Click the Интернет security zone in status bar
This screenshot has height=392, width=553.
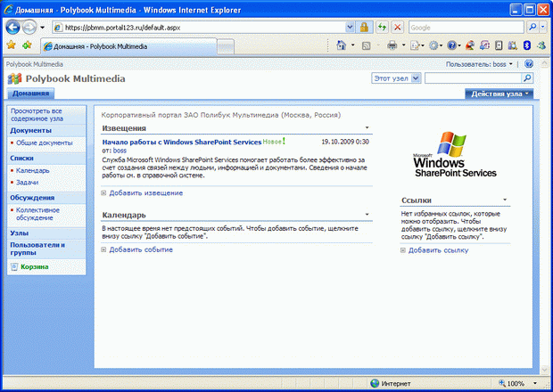click(x=391, y=384)
